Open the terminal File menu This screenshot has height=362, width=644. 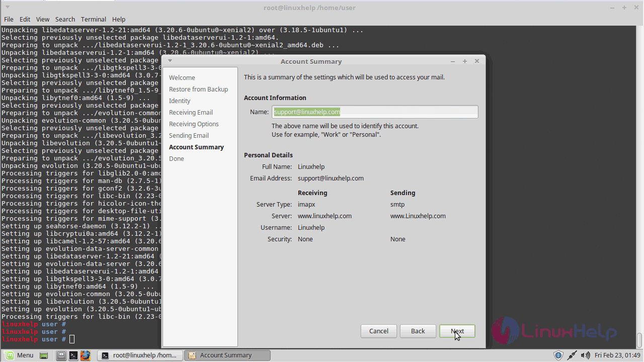(x=9, y=19)
